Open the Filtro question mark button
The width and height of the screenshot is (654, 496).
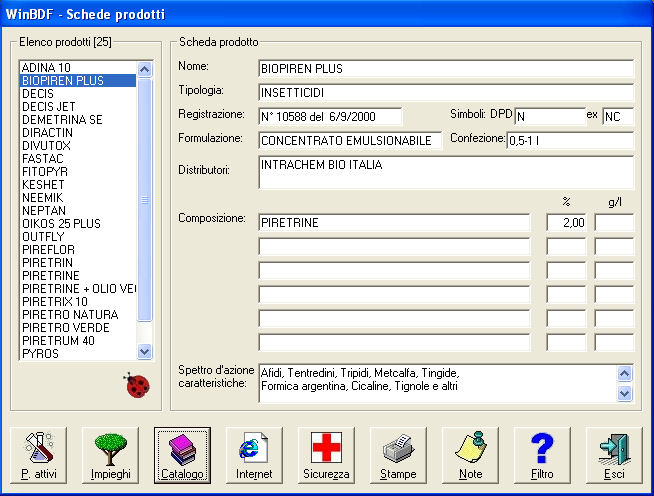[542, 456]
